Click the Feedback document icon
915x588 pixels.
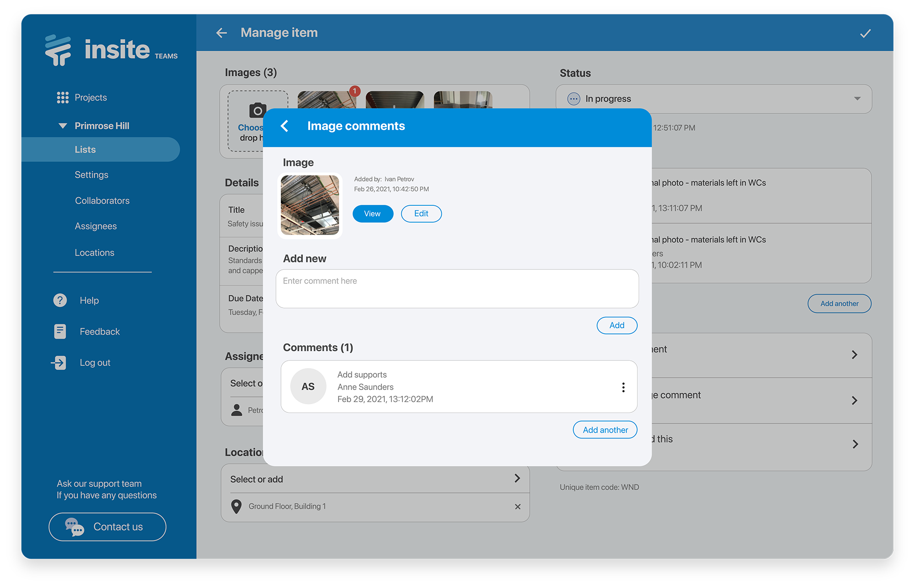(x=60, y=331)
